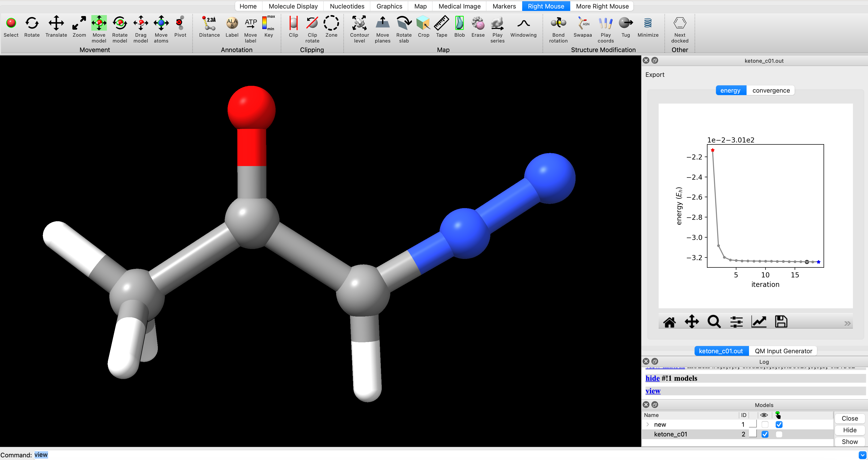Click the Play coords tool

605,23
